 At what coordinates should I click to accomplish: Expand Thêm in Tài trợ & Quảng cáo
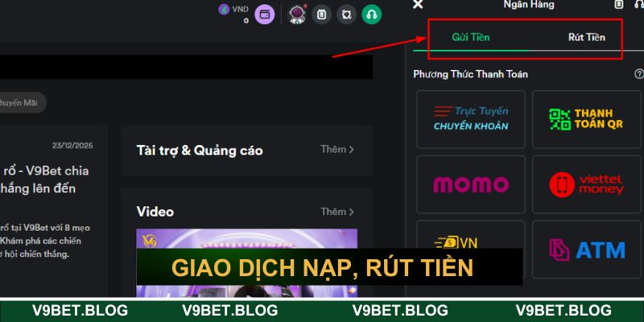pyautogui.click(x=337, y=150)
